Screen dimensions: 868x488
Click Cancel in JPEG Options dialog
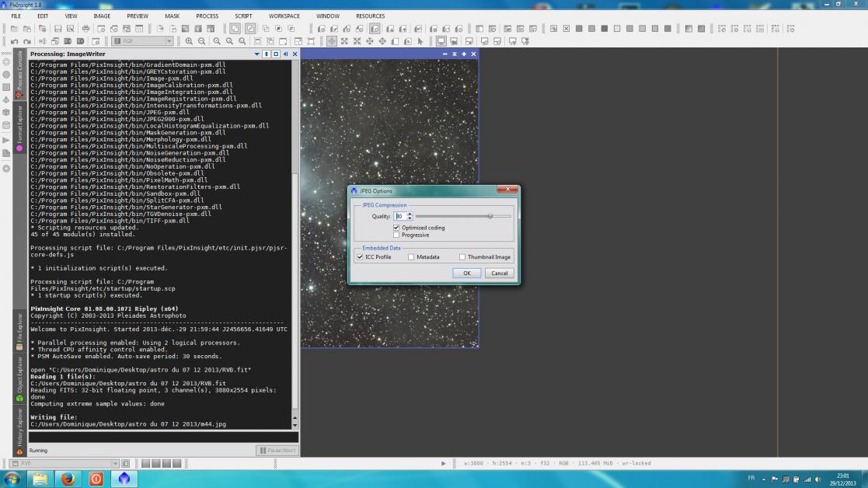(x=500, y=274)
